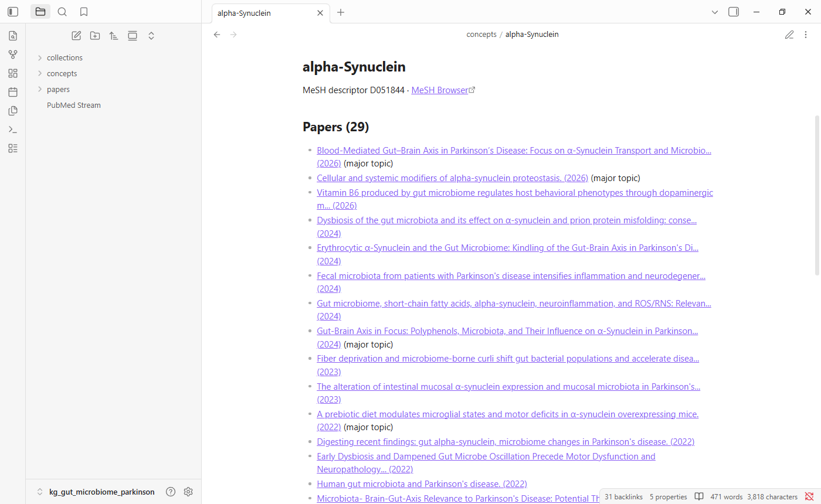
Task: Open the help icon beside vault name
Action: 171,492
